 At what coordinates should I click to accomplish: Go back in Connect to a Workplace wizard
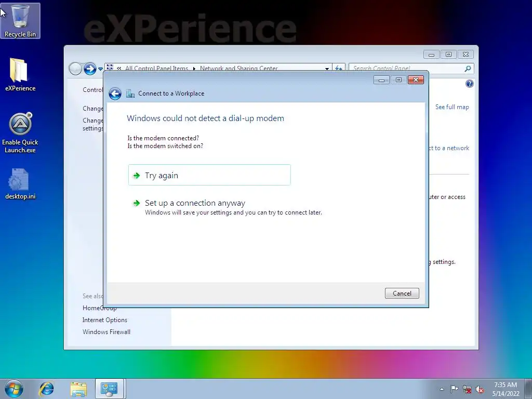tap(115, 94)
